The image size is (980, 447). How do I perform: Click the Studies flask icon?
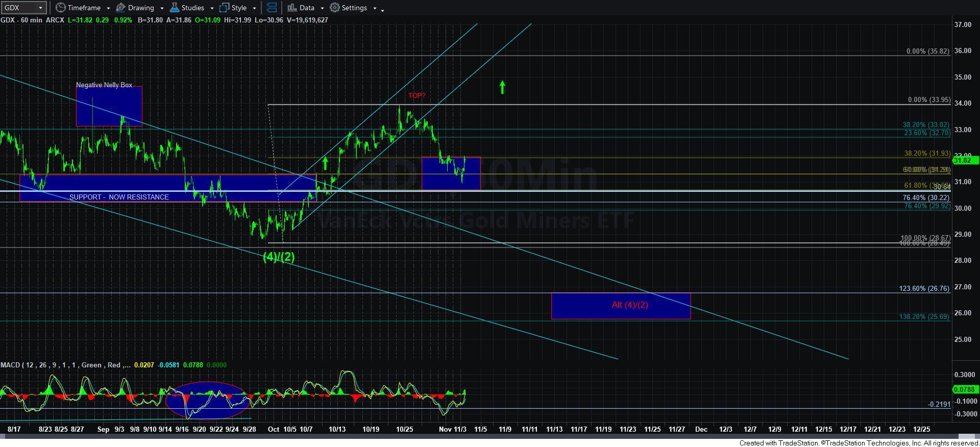pyautogui.click(x=174, y=8)
